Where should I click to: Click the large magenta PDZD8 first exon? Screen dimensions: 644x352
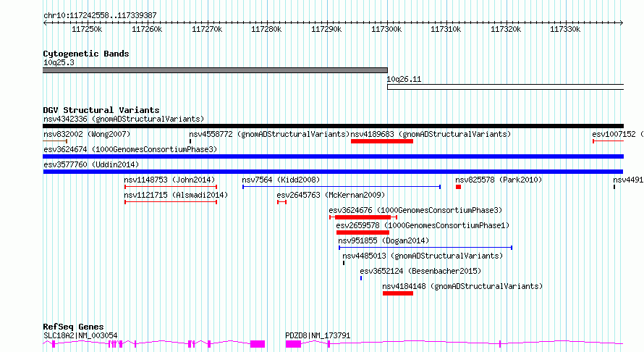293,344
